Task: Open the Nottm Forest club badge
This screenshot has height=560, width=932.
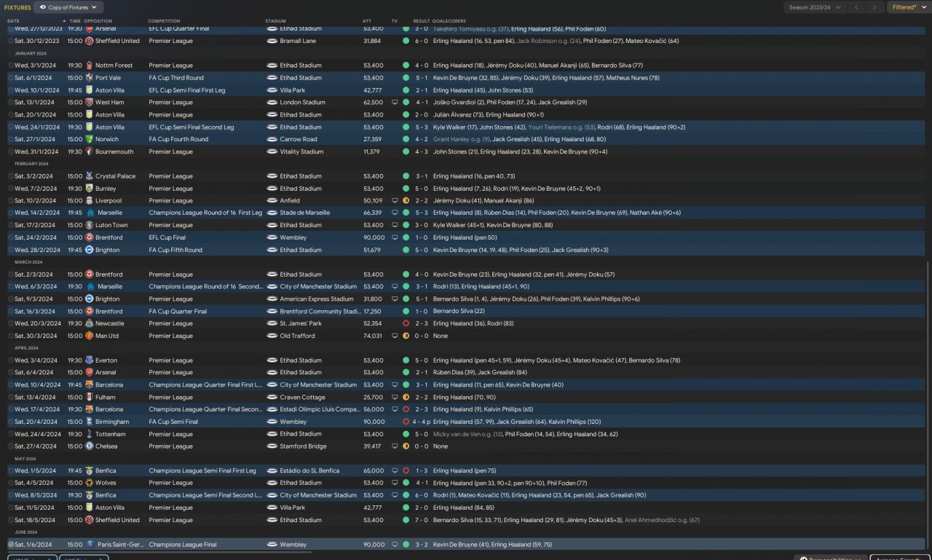Action: [90, 66]
